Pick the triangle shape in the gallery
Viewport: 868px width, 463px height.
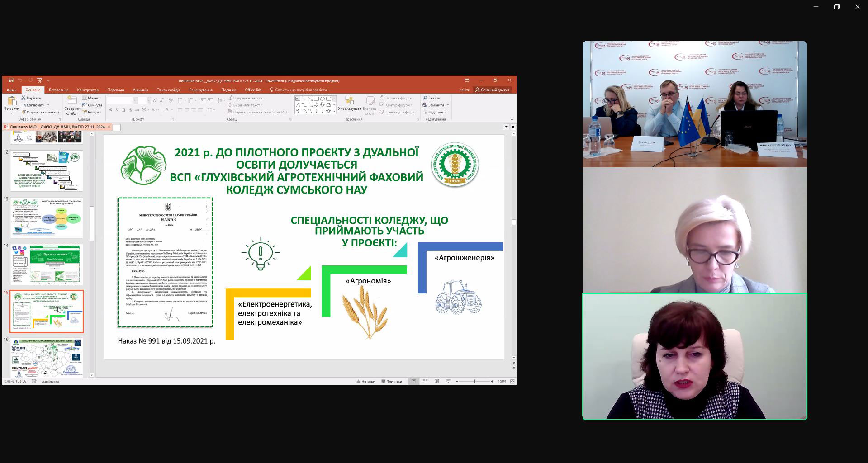[298, 105]
